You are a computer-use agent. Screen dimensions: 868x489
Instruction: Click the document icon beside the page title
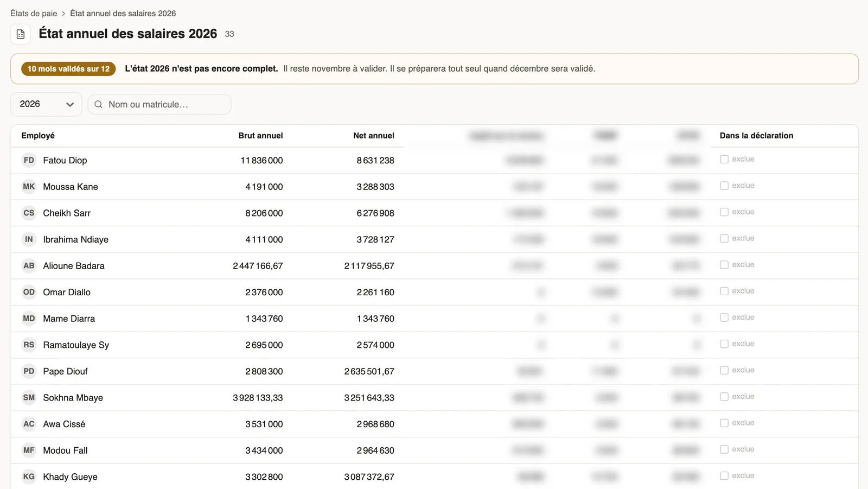click(x=21, y=34)
